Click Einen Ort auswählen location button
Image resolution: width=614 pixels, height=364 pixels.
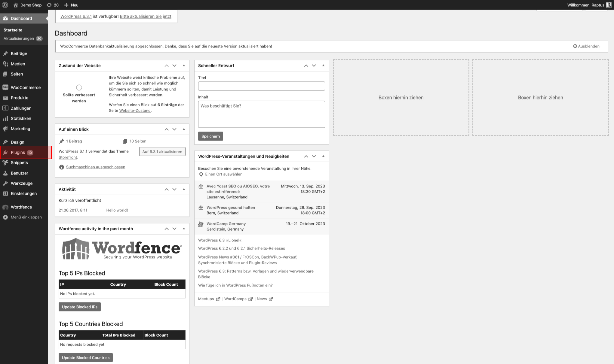click(x=220, y=174)
